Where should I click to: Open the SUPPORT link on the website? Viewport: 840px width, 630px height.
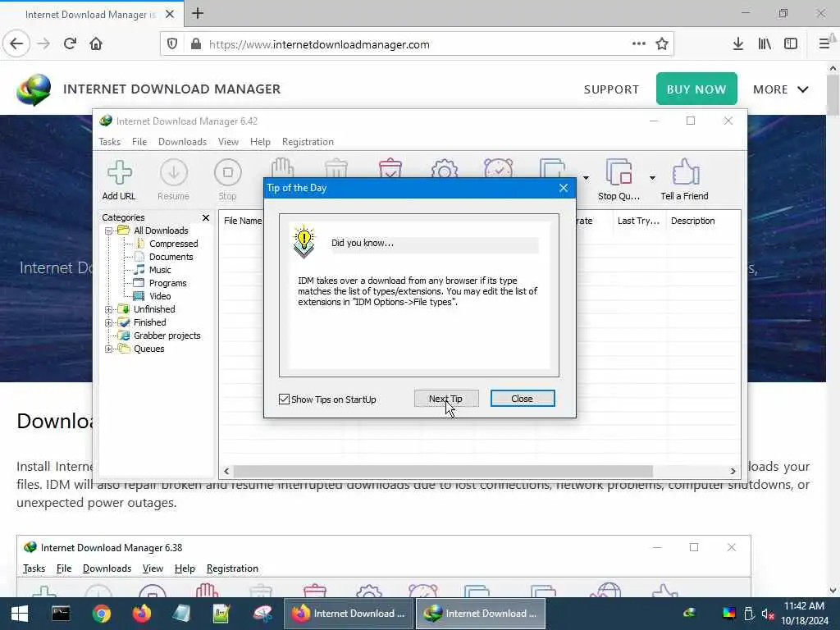click(x=611, y=89)
